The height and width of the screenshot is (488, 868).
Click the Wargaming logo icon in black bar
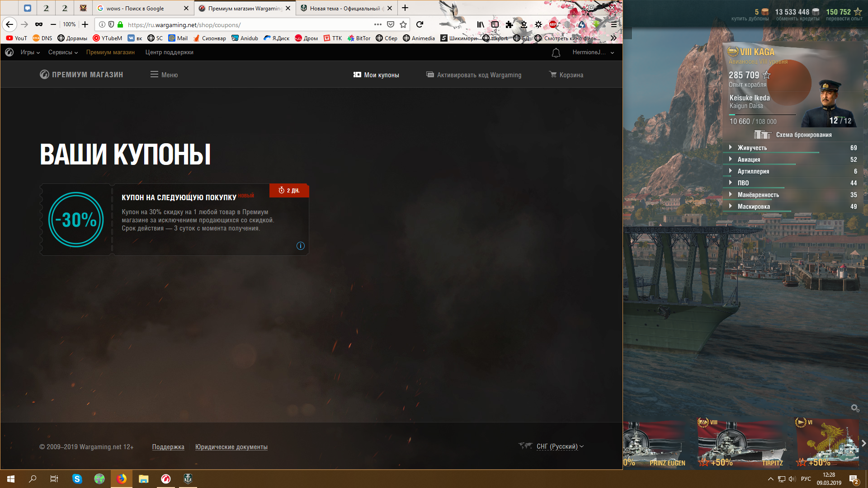[9, 52]
